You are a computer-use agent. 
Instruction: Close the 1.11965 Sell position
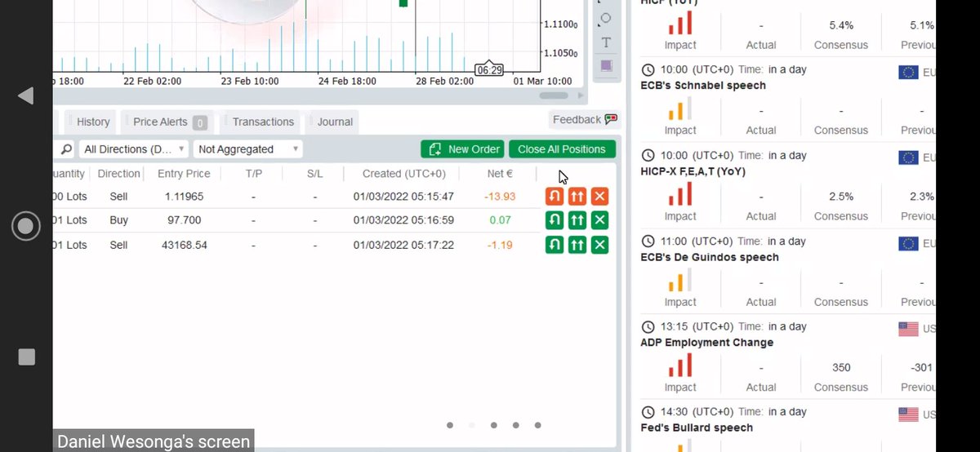(x=599, y=197)
